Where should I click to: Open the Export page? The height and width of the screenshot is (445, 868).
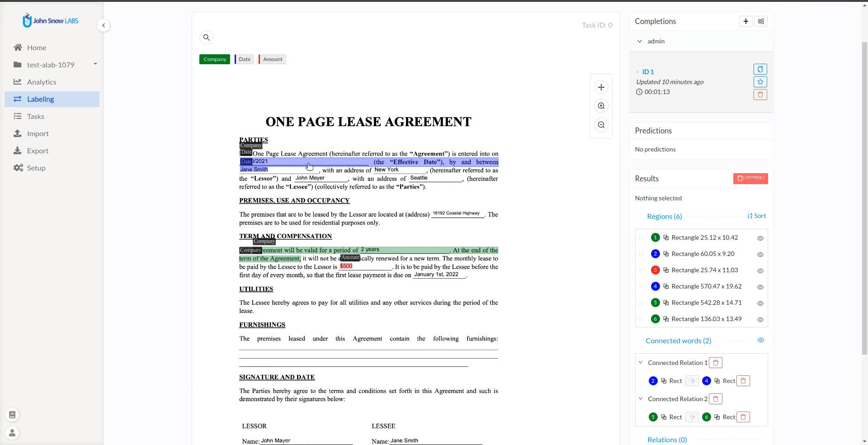point(52,151)
